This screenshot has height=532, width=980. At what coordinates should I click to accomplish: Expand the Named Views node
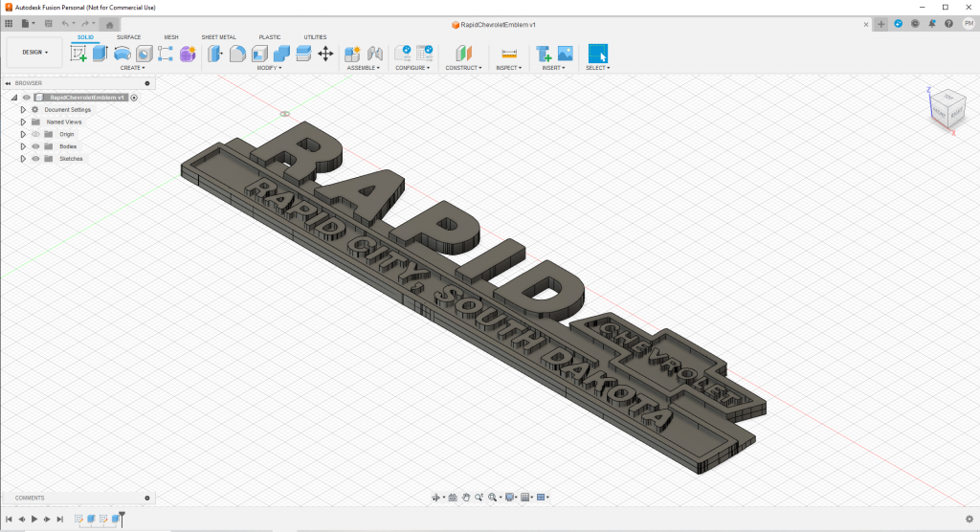[x=23, y=122]
